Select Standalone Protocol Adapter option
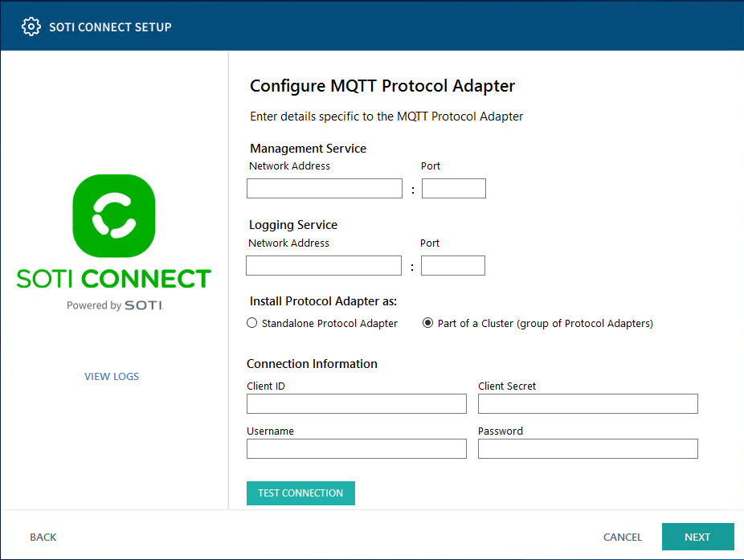Viewport: 744px width, 560px height. 252,323
